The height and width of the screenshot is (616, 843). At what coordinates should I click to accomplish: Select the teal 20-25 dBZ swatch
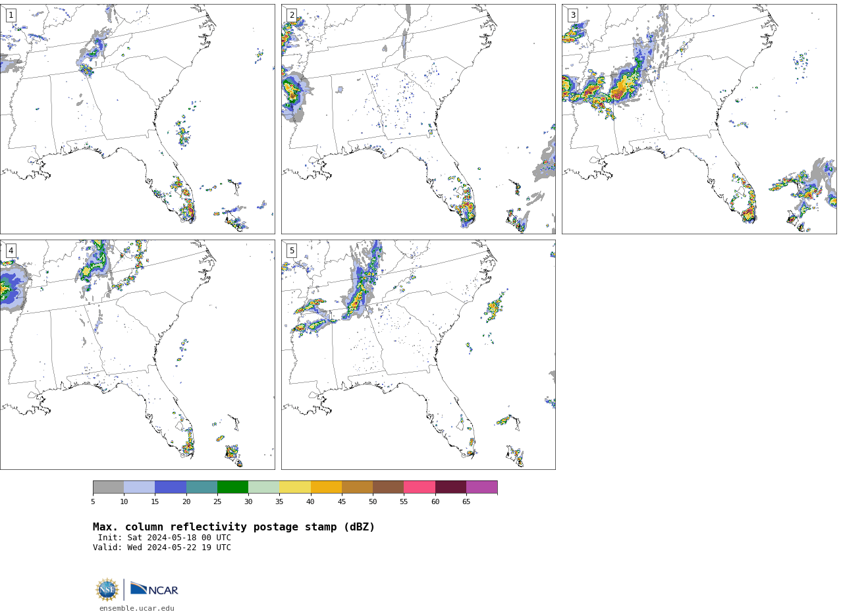click(202, 487)
